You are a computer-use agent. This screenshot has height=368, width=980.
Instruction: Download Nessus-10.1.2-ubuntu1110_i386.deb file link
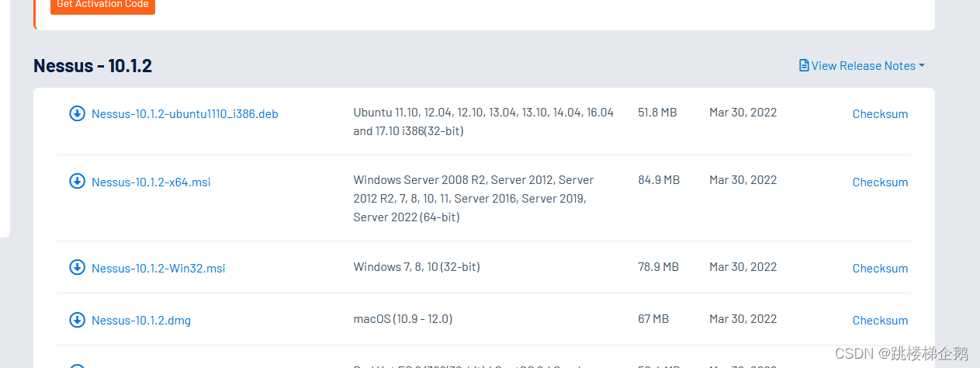coord(185,114)
